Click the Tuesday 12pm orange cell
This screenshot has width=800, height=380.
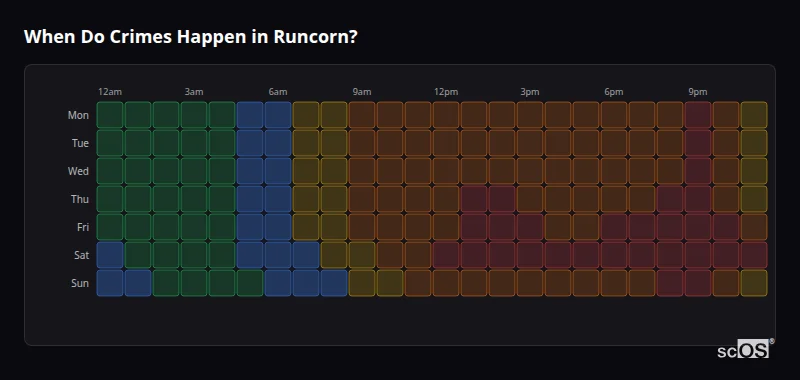(x=446, y=143)
